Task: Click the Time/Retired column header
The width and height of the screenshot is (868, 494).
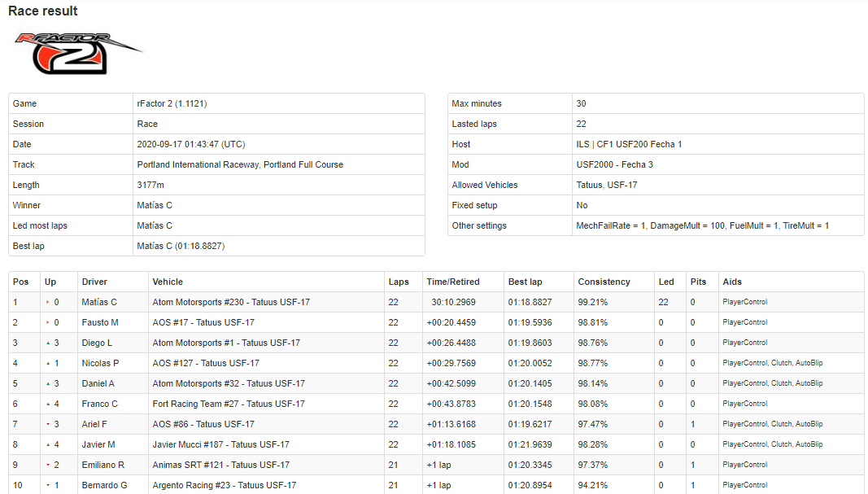Action: (453, 282)
